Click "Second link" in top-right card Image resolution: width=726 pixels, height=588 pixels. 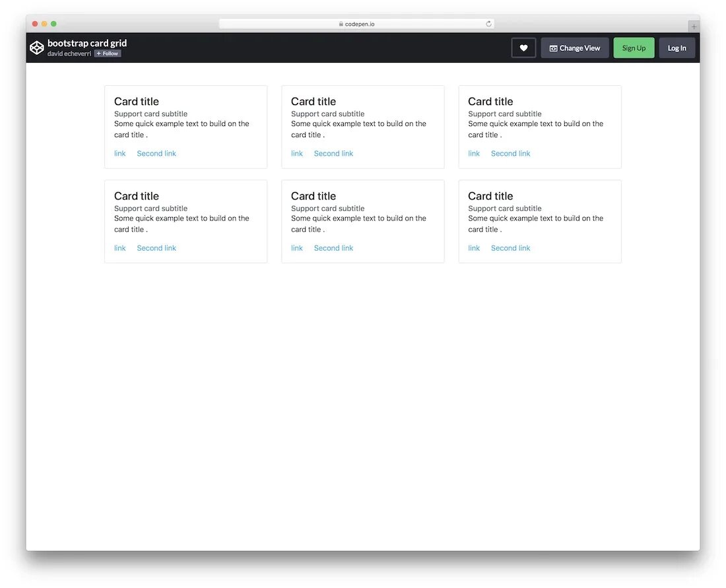pyautogui.click(x=510, y=153)
